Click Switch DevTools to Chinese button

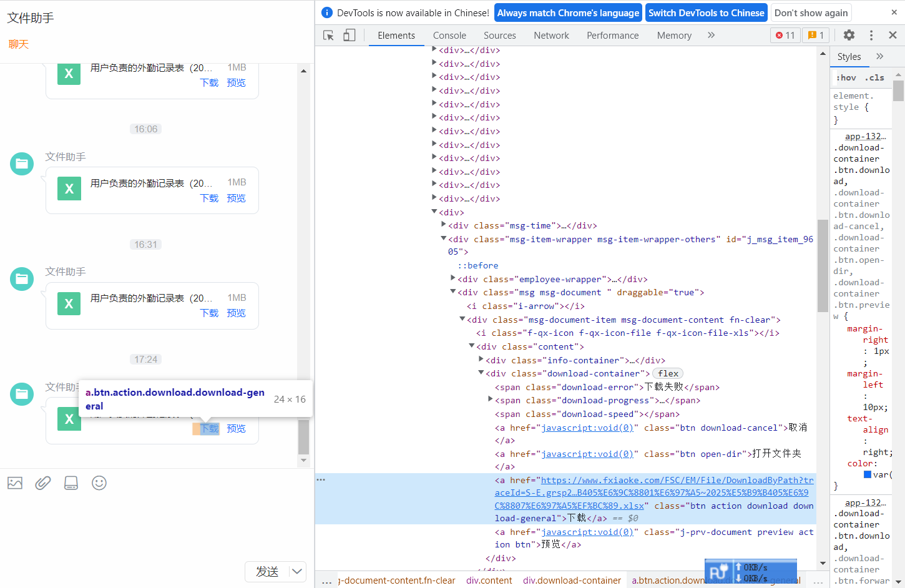pyautogui.click(x=706, y=13)
